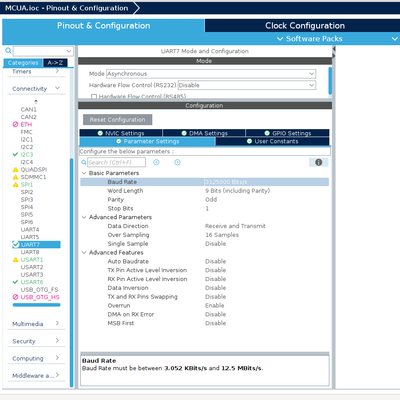The width and height of the screenshot is (400, 400).
Task: Open the NVIC Settings tab
Action: click(x=121, y=133)
